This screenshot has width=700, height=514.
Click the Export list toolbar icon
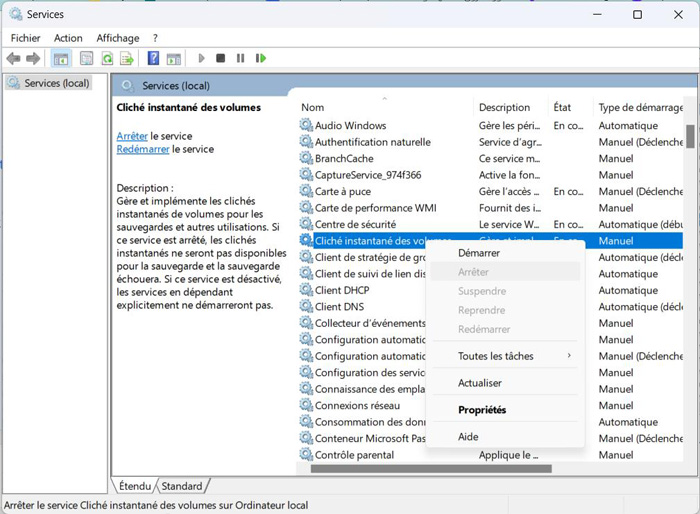tap(127, 59)
